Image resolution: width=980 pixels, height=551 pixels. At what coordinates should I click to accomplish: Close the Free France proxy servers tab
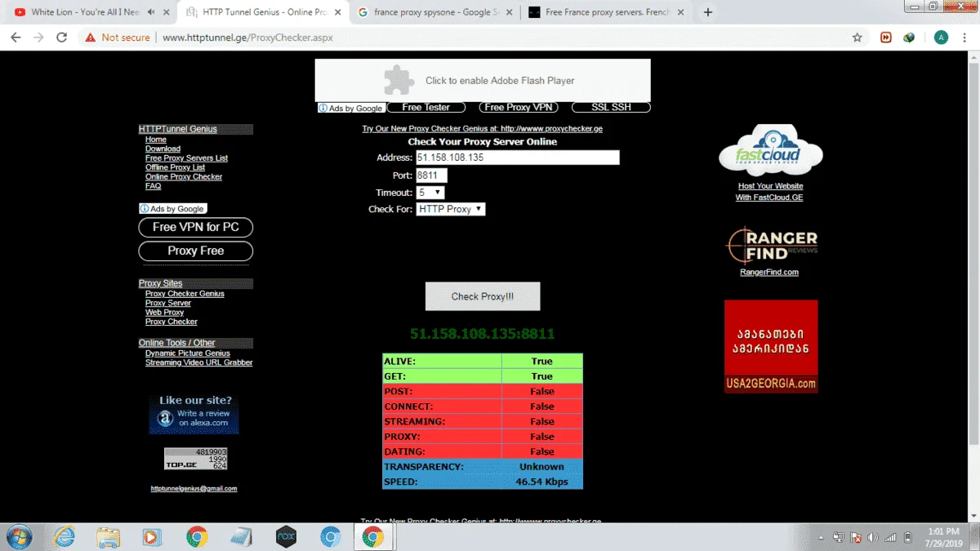point(679,12)
